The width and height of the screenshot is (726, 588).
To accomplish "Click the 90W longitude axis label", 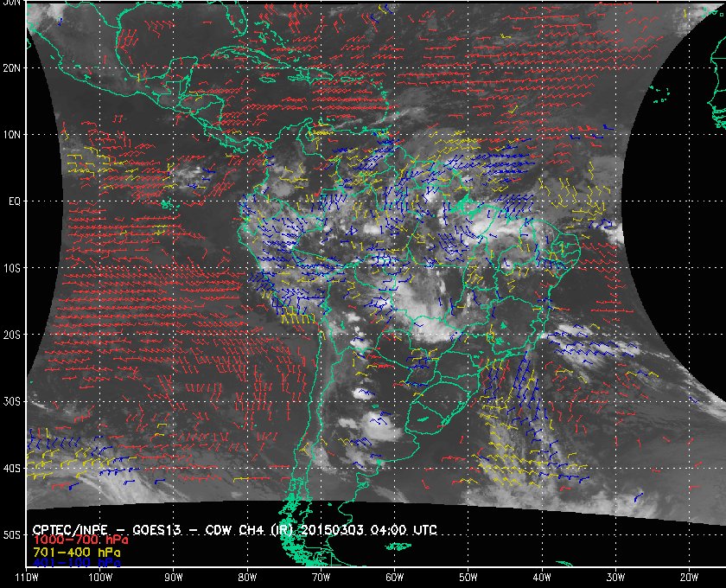I will [173, 578].
